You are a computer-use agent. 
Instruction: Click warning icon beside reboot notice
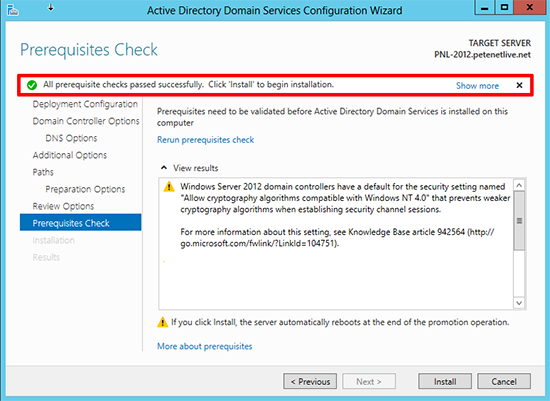[x=162, y=322]
